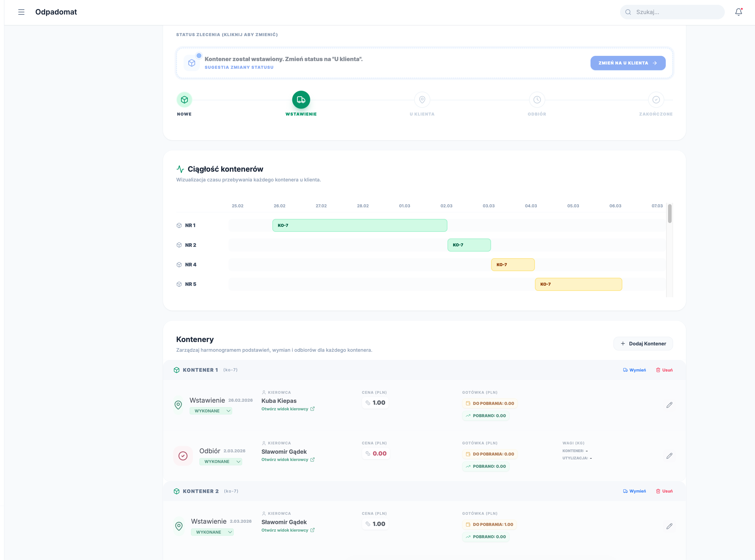Open the hamburger menu
This screenshot has height=560, width=755.
coord(21,12)
